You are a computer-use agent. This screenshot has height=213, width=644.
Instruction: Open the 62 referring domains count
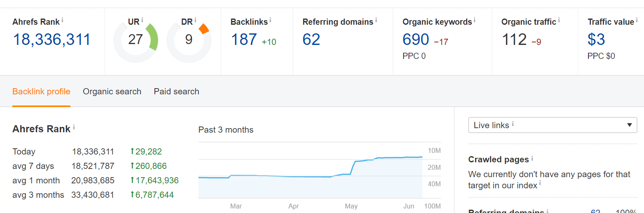coord(311,40)
